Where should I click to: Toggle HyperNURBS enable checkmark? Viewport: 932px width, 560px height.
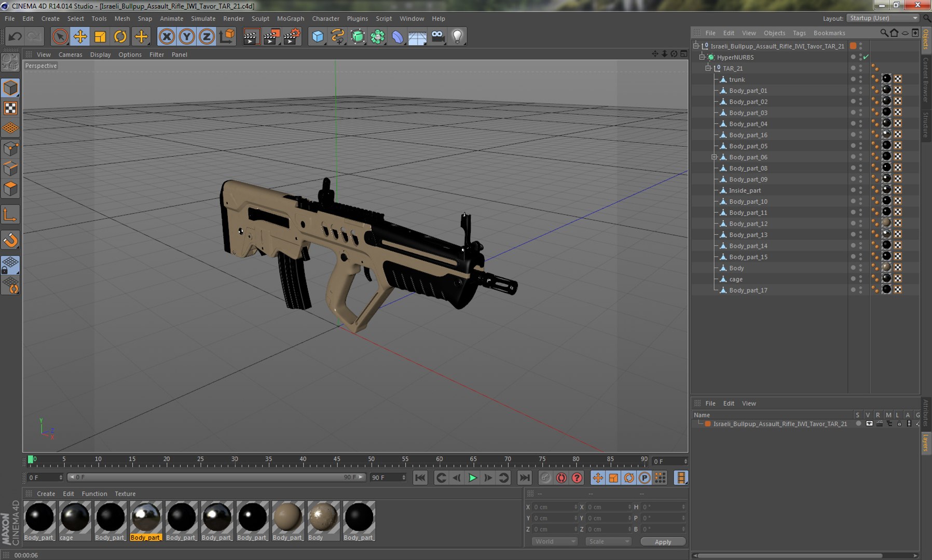tap(866, 57)
